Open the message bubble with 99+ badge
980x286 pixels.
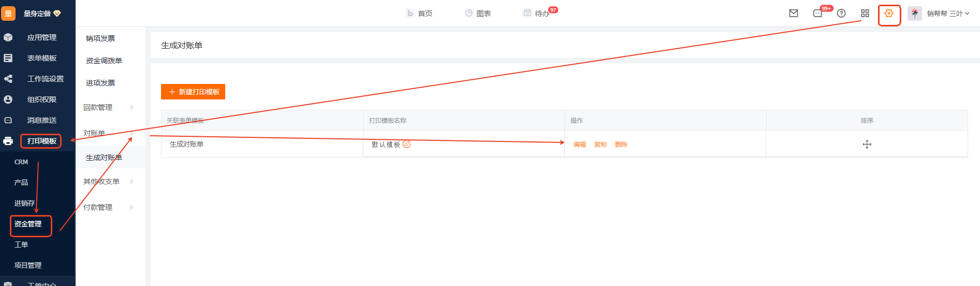click(818, 13)
